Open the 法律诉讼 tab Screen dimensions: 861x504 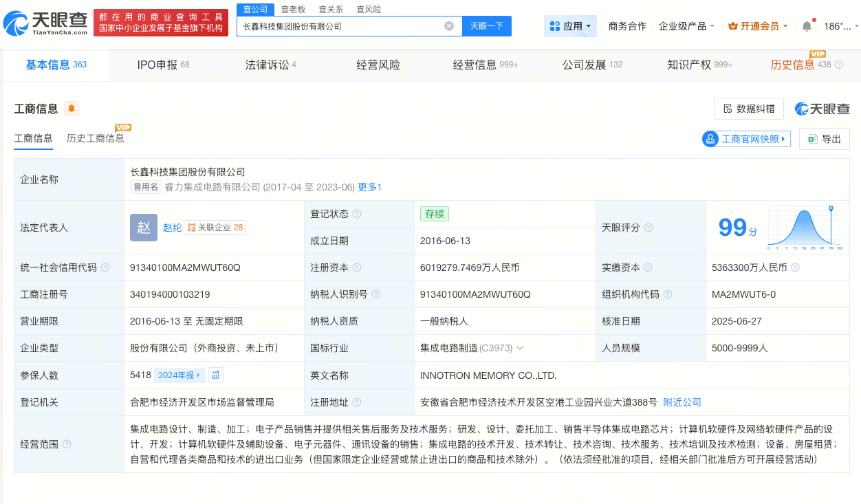[x=271, y=65]
